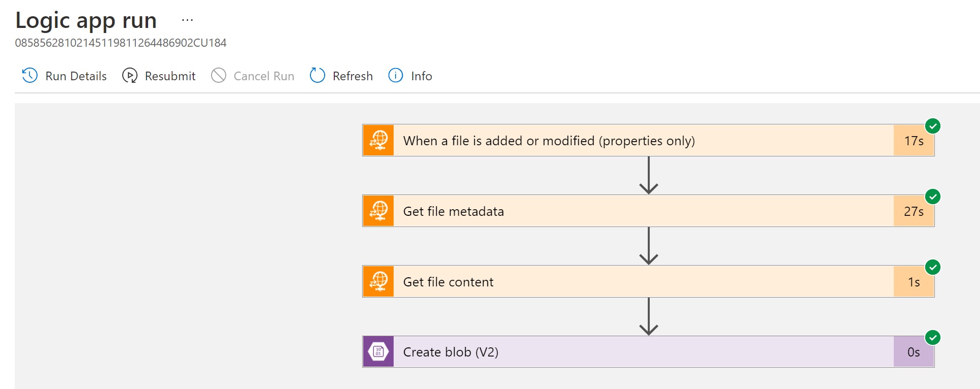Image resolution: width=980 pixels, height=389 pixels.
Task: Click green success checkmark on trigger step
Action: point(932,126)
